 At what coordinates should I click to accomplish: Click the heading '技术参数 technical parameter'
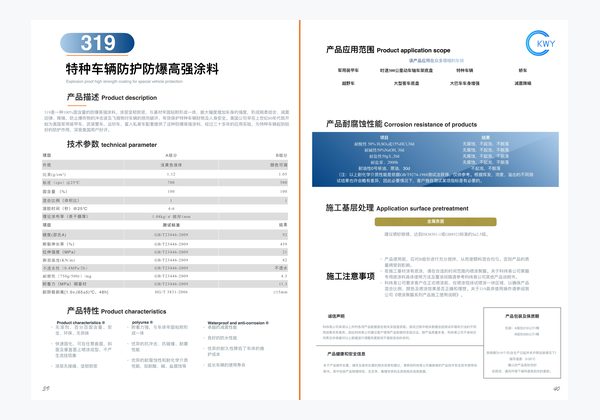point(112,144)
